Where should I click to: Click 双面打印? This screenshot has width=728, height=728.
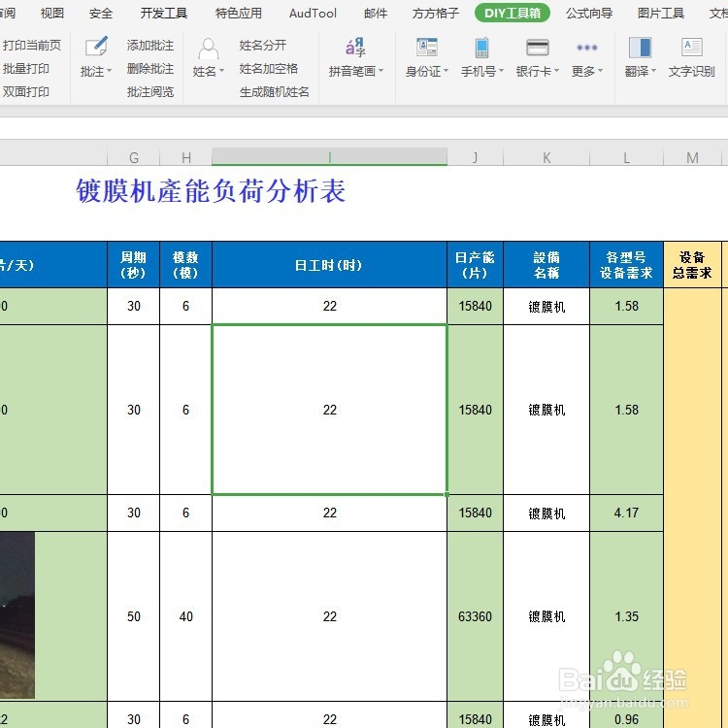pyautogui.click(x=25, y=92)
